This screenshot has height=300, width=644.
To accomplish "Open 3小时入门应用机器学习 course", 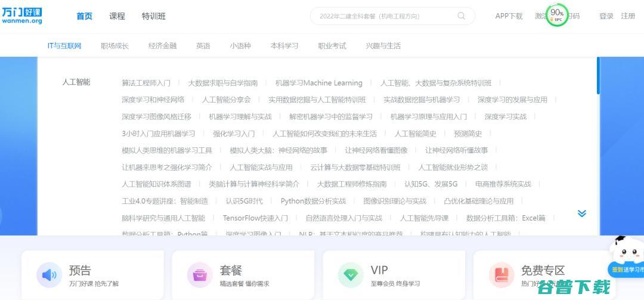I will (x=158, y=134).
